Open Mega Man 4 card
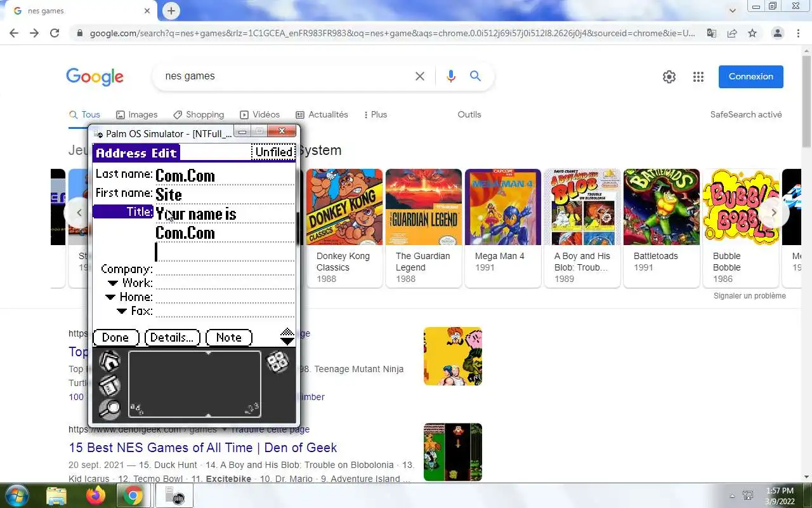Screen dimensions: 812x508 [x=503, y=227]
